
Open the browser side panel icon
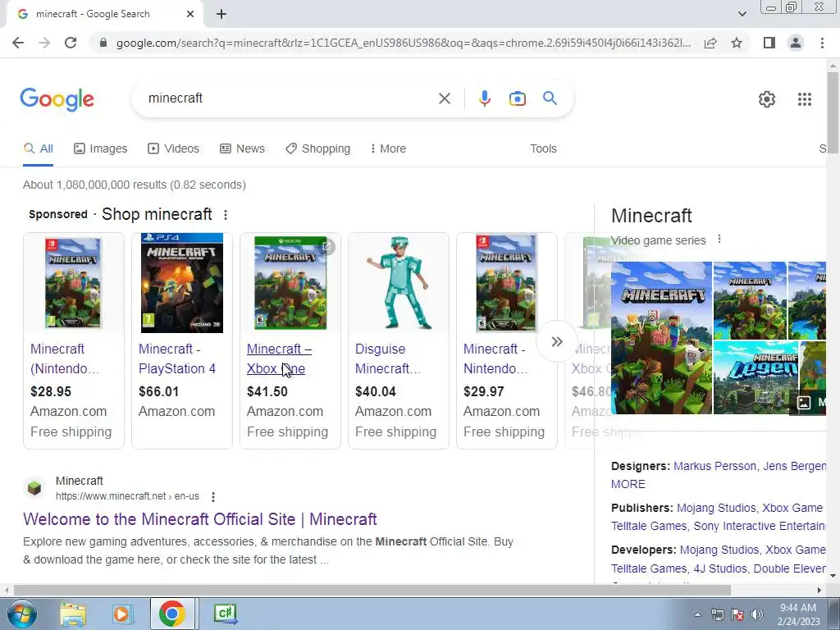pyautogui.click(x=769, y=43)
